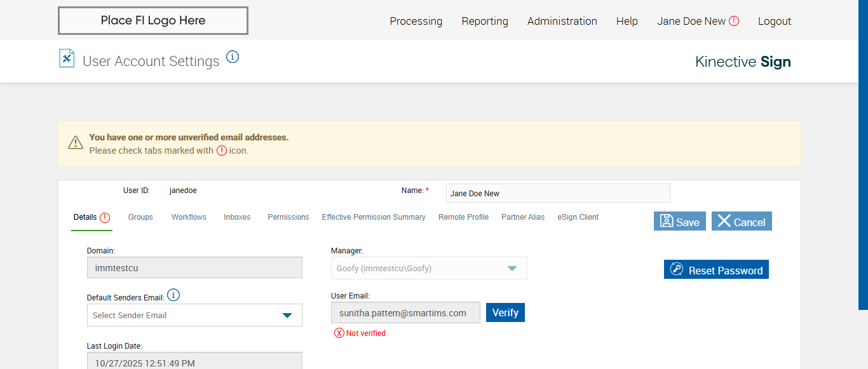
Task: Click the Place FI Logo Here placeholder
Action: coord(153,20)
